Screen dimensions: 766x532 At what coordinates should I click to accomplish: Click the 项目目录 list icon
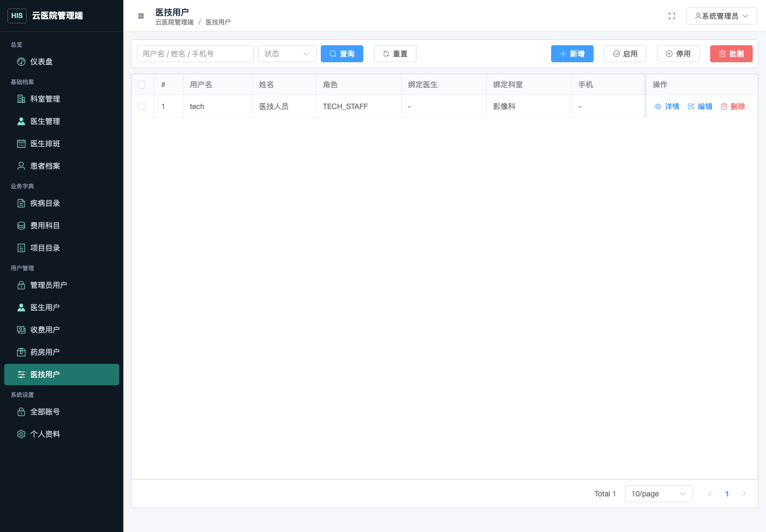coord(21,248)
